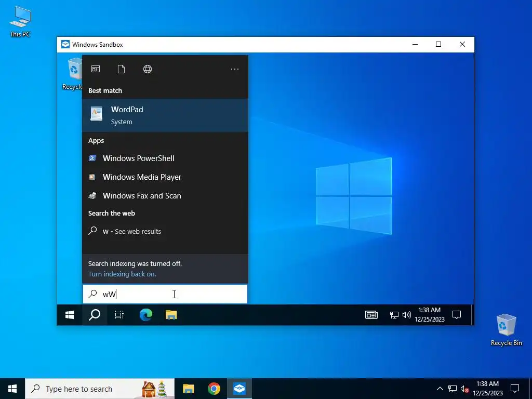Click Windows Sandbox icon on host taskbar
The width and height of the screenshot is (532, 399).
click(240, 389)
